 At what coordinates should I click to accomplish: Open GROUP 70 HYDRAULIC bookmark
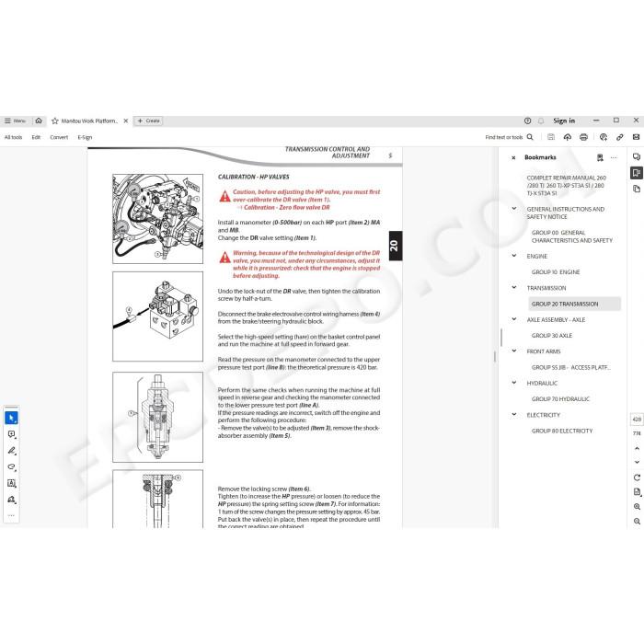(x=560, y=399)
